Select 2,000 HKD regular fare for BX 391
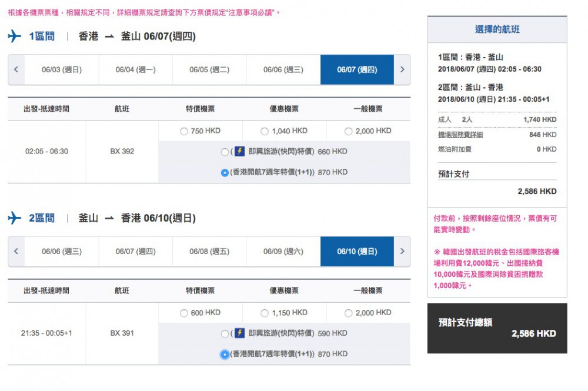Screen dimensions: 588x391 (x=349, y=313)
